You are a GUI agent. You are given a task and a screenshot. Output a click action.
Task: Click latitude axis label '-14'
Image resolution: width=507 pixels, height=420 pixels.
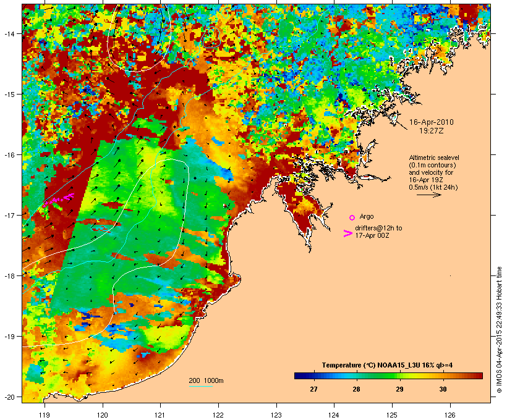pyautogui.click(x=9, y=33)
